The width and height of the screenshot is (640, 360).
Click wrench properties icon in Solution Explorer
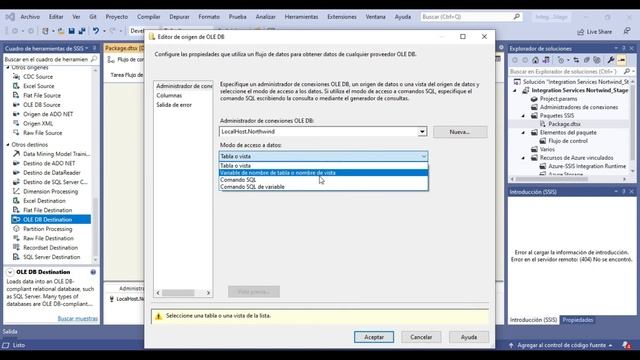611,60
